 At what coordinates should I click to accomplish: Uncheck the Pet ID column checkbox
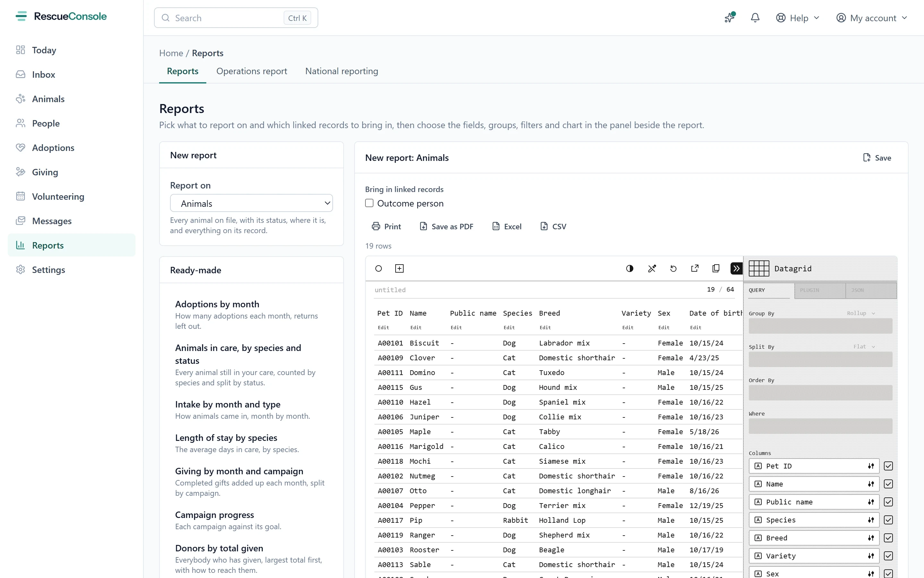[x=888, y=466]
